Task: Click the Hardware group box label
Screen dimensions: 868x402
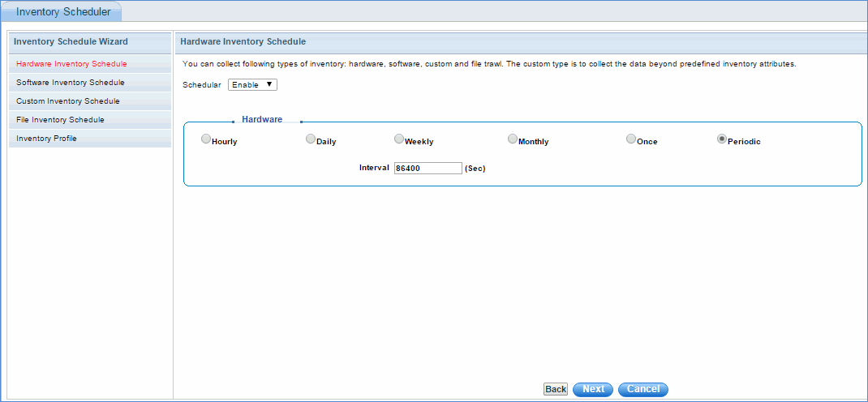Action: click(x=262, y=119)
